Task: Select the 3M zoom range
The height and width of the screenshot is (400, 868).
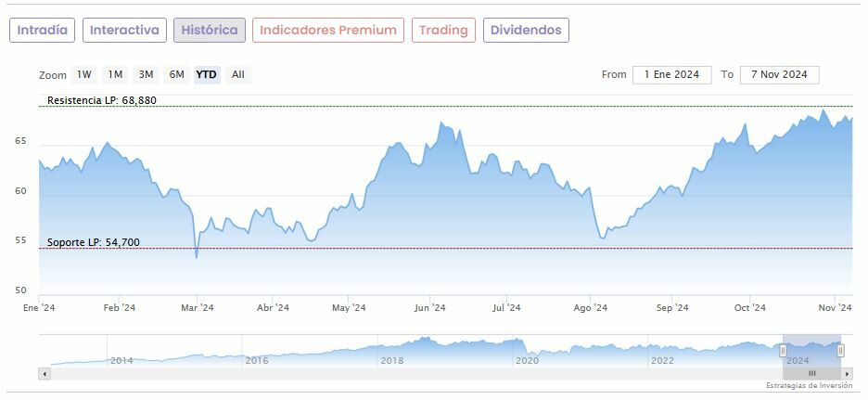Action: (x=146, y=74)
